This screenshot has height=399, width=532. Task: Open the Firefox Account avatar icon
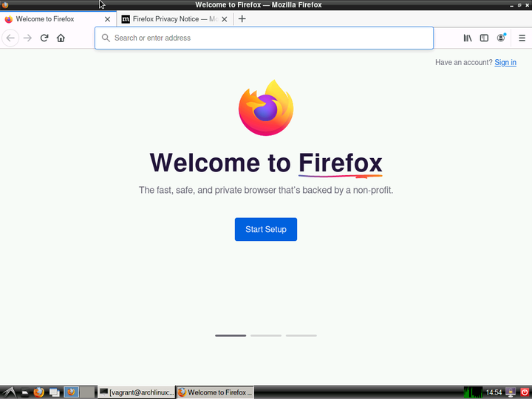[x=502, y=38]
